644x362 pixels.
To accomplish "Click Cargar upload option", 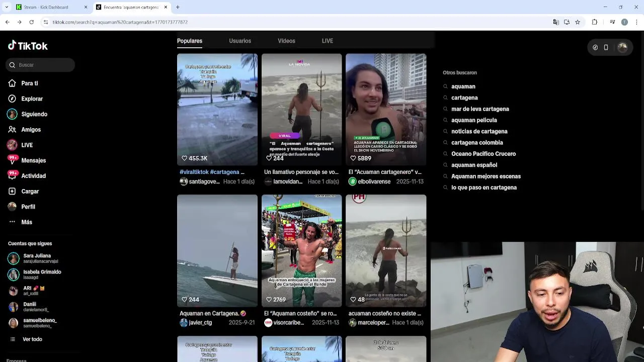I will tap(24, 192).
